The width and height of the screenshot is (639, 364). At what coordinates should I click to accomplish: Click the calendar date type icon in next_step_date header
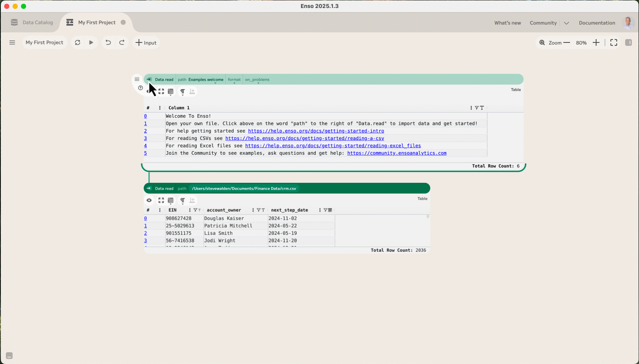point(330,210)
